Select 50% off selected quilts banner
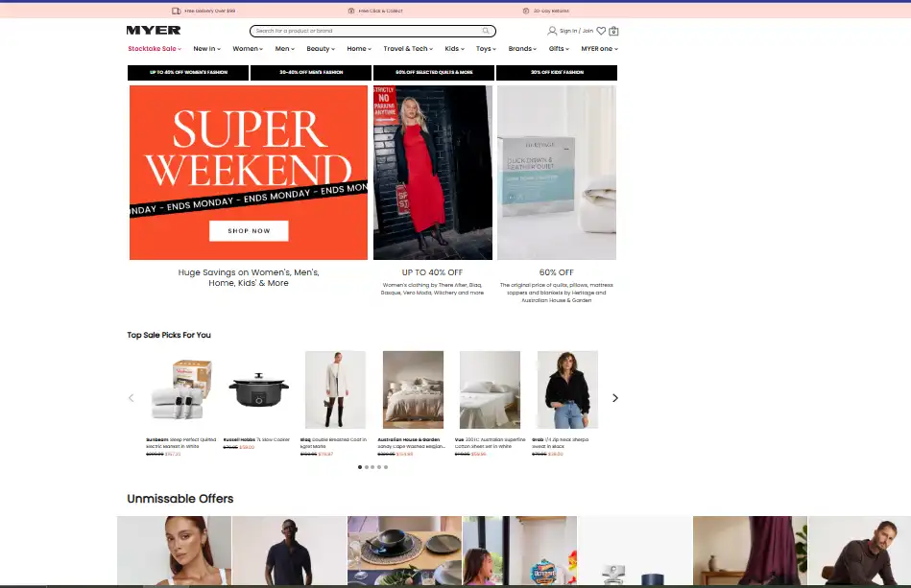 [x=434, y=73]
